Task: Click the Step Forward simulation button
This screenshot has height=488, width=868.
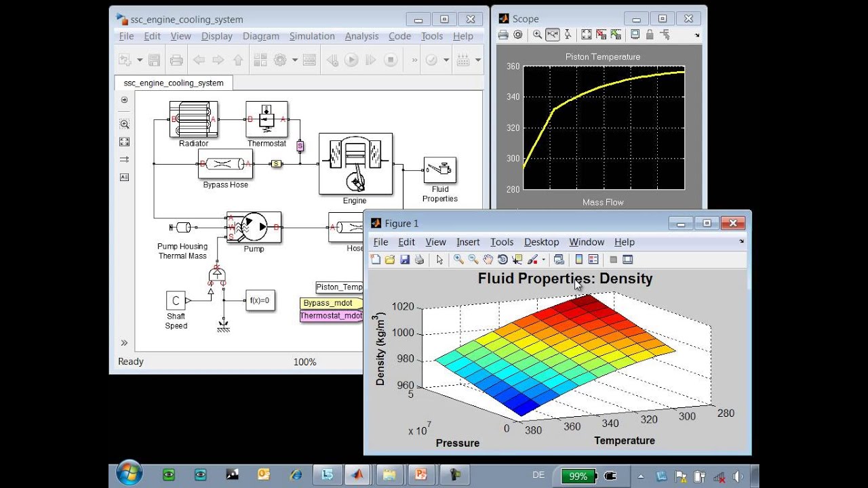Action: click(x=371, y=60)
